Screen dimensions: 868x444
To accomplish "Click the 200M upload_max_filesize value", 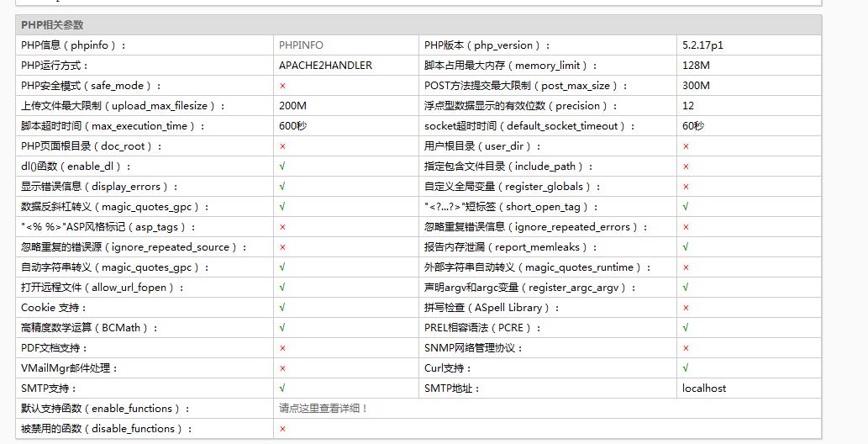I will [293, 106].
